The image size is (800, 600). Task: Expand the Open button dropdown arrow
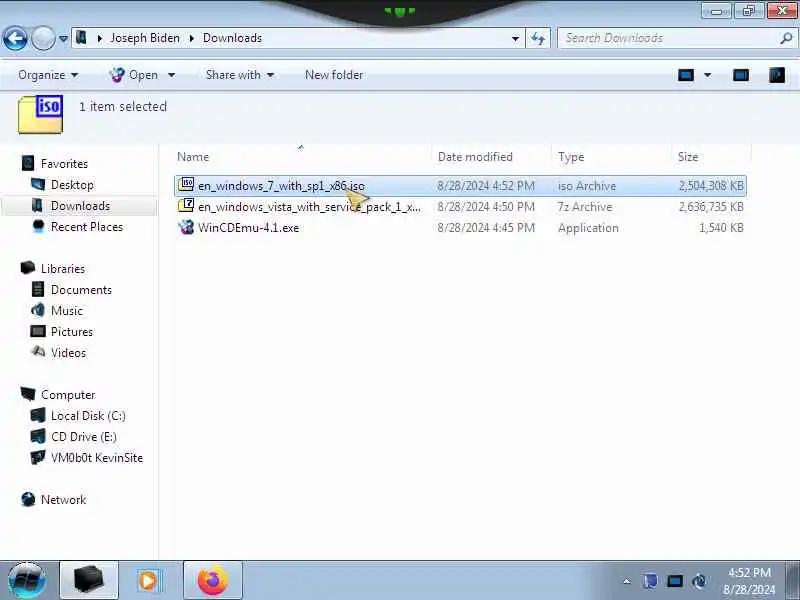click(x=171, y=75)
